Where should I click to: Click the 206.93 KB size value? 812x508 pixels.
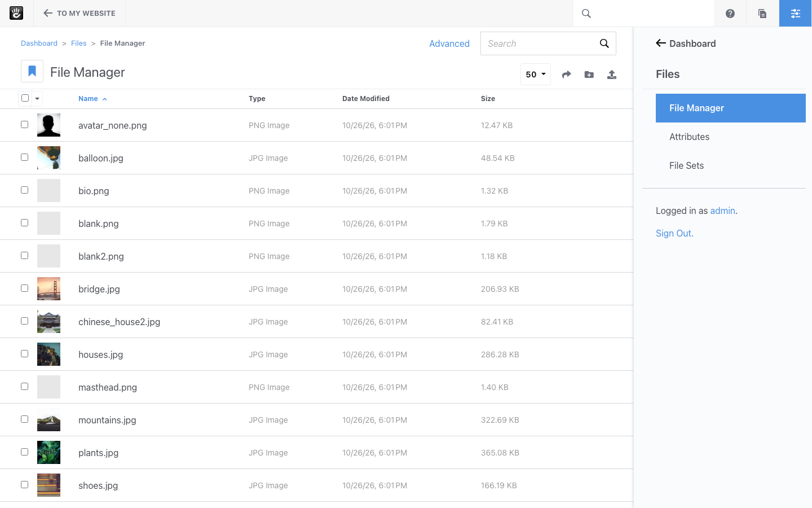click(500, 289)
